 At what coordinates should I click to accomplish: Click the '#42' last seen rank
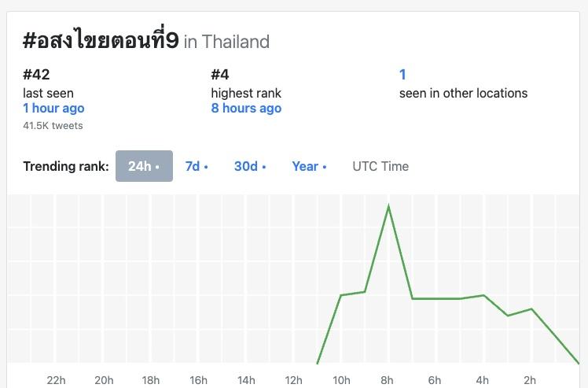(37, 75)
